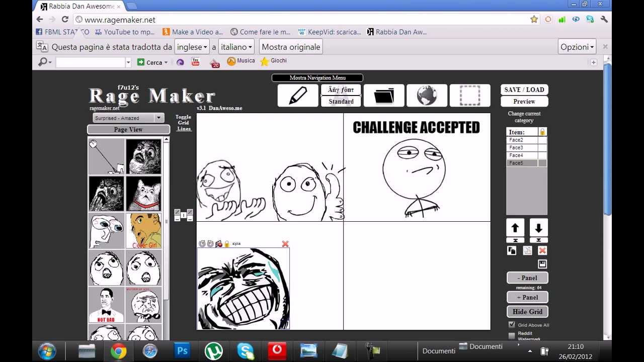
Task: Open Mostra Navigation Menu
Action: click(x=317, y=78)
